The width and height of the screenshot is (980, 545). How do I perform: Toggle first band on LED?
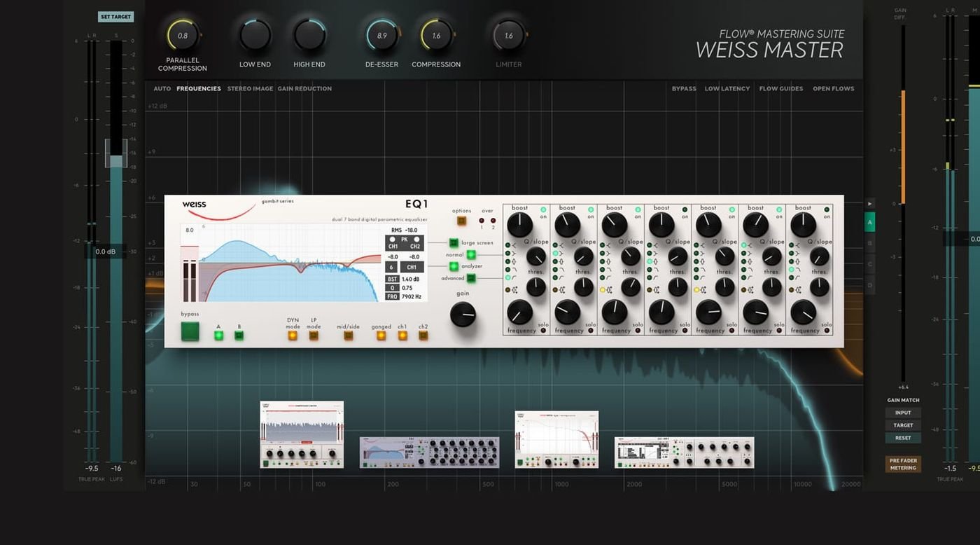[x=543, y=209]
